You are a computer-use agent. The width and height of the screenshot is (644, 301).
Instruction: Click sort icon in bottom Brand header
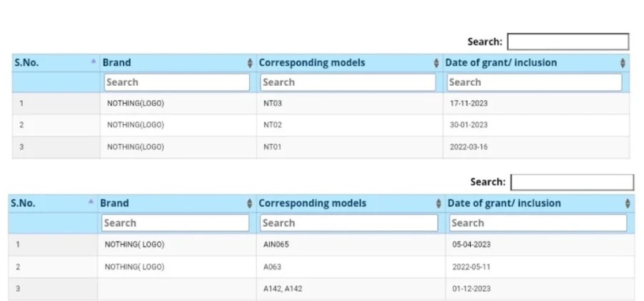(x=249, y=203)
